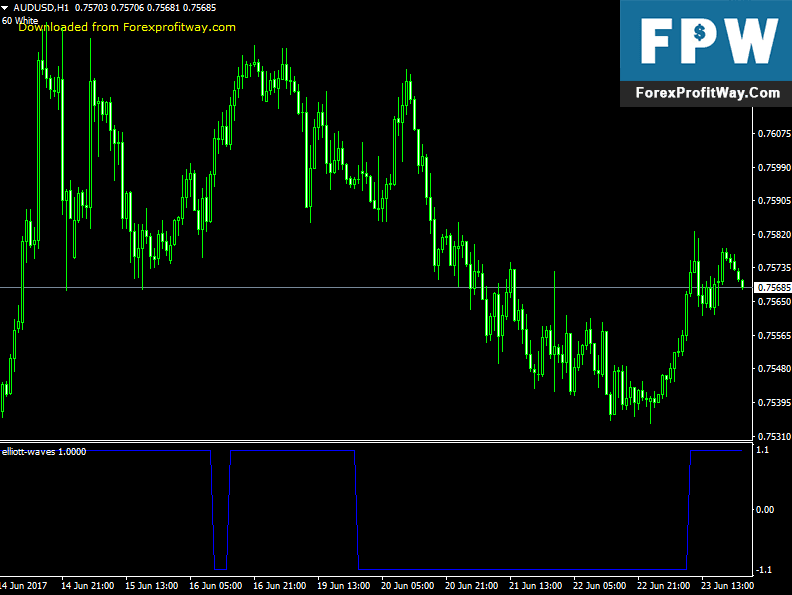Click the AUDUSD,H1 symbol label
Viewport: 792px width, 595px height.
[x=41, y=8]
